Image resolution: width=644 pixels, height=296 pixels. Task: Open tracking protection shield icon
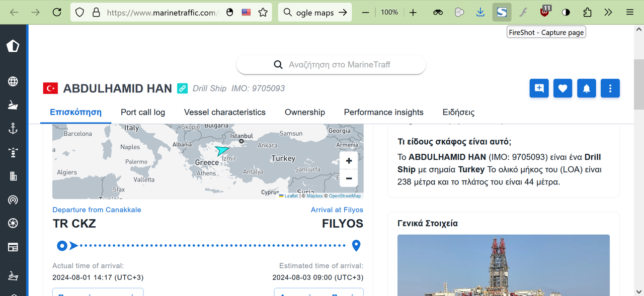click(x=80, y=12)
